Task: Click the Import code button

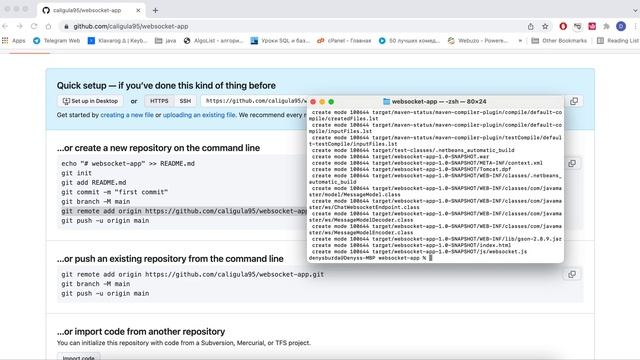Action: pyautogui.click(x=78, y=358)
